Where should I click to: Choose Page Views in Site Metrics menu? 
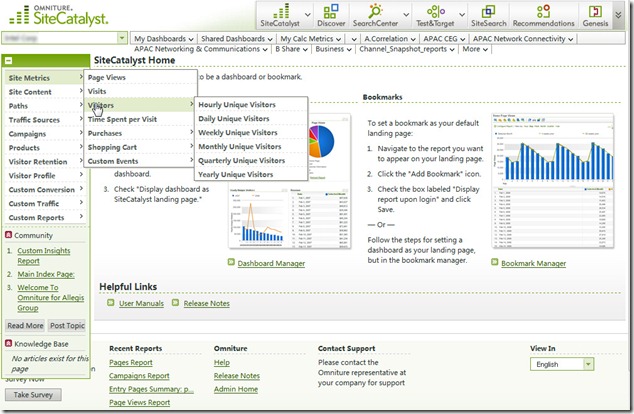coord(108,77)
